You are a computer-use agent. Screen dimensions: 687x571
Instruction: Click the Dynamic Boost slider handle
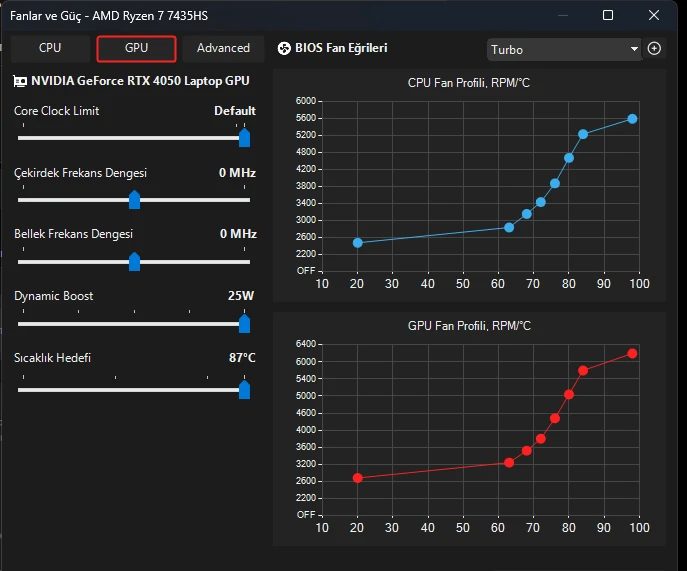click(x=244, y=324)
